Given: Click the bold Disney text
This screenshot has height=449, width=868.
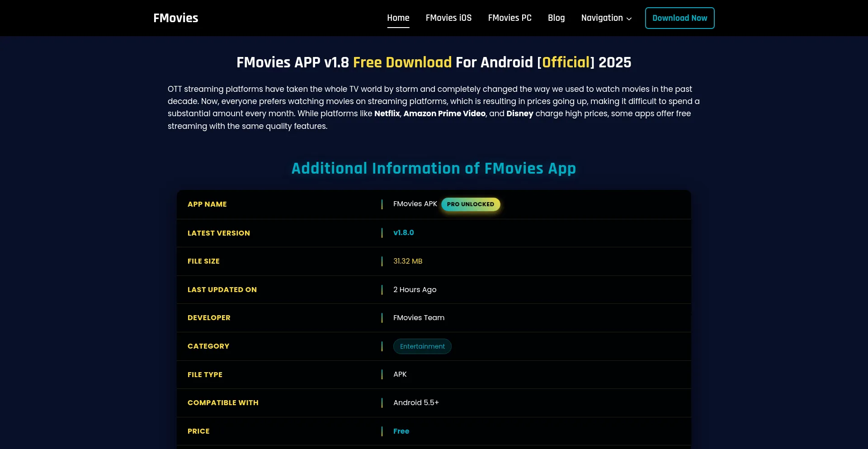Looking at the screenshot, I should (519, 113).
